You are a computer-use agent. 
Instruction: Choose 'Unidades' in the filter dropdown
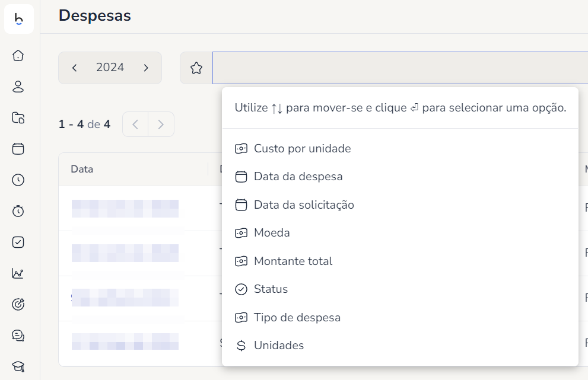click(278, 346)
